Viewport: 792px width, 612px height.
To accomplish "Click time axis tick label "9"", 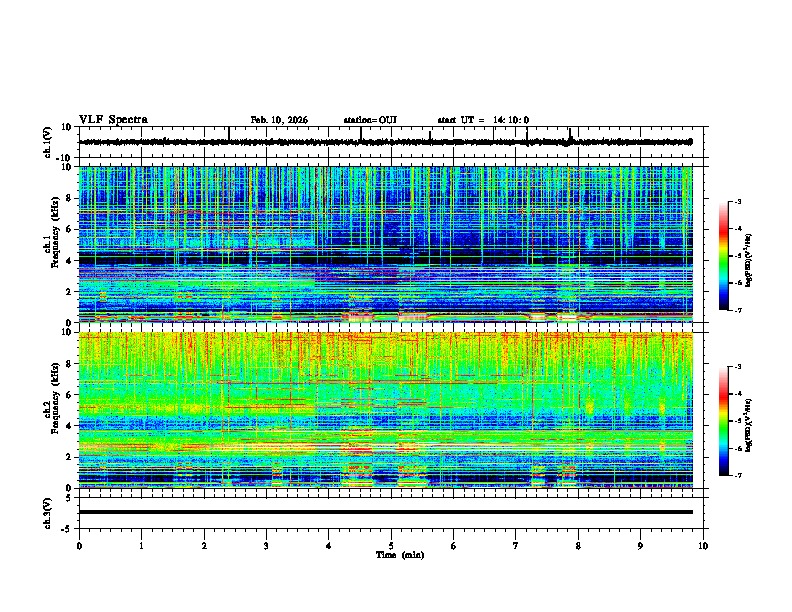I will (x=640, y=546).
